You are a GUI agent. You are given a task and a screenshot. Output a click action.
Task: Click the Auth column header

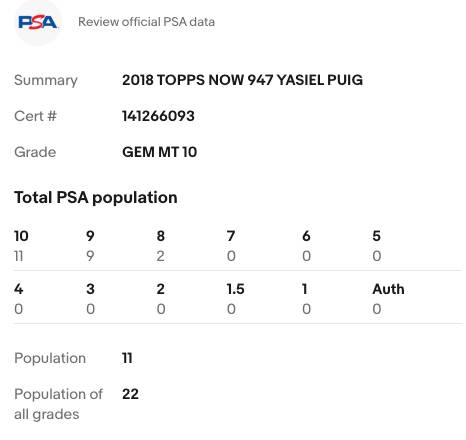388,289
